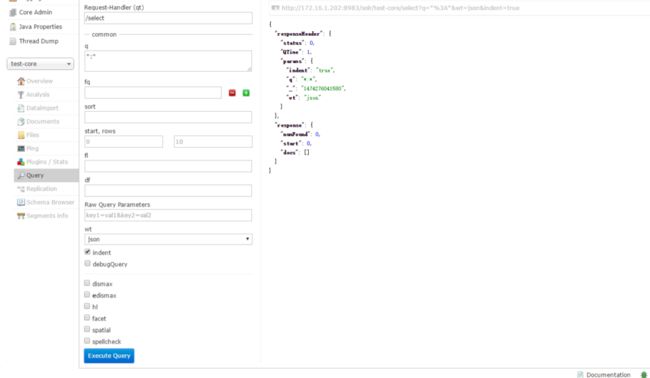Go to the Dataimport section
The image size is (650, 378).
tap(42, 108)
